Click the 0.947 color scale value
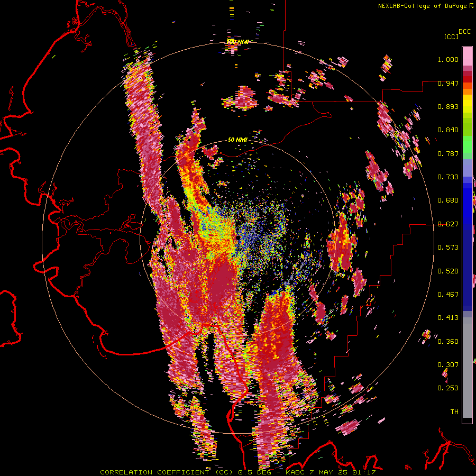This screenshot has width=476, height=476. 448,83
